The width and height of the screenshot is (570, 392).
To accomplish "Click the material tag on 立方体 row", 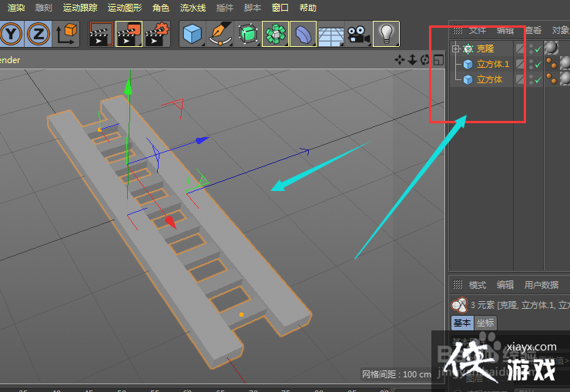I will point(565,79).
